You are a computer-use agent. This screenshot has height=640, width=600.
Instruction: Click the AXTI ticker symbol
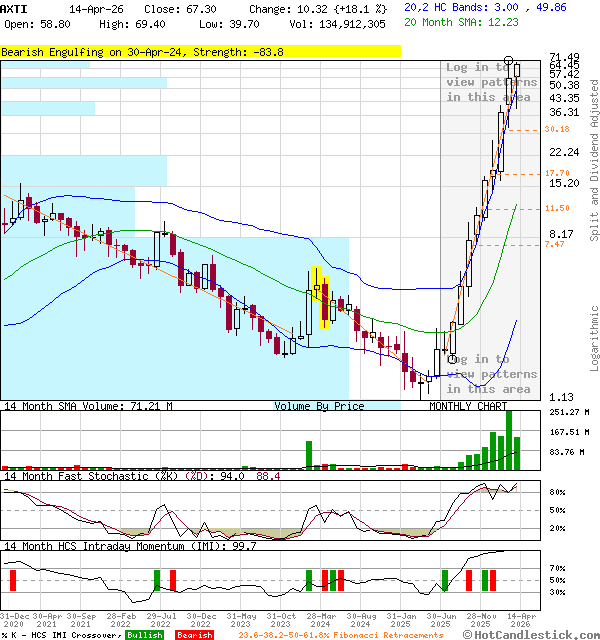[15, 8]
